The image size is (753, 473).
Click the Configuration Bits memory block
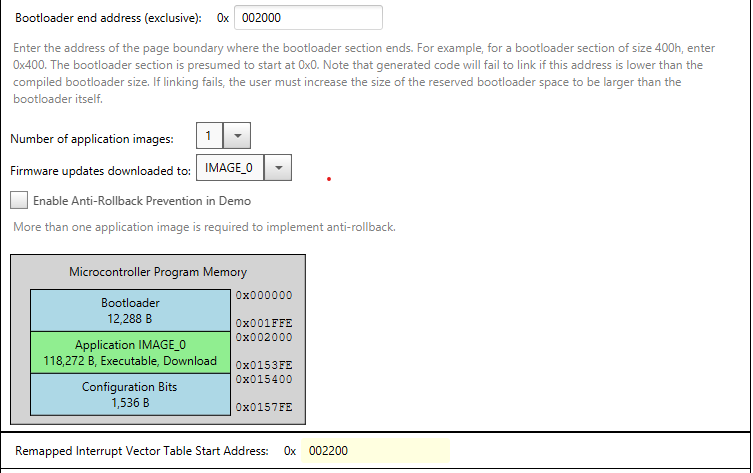(130, 394)
